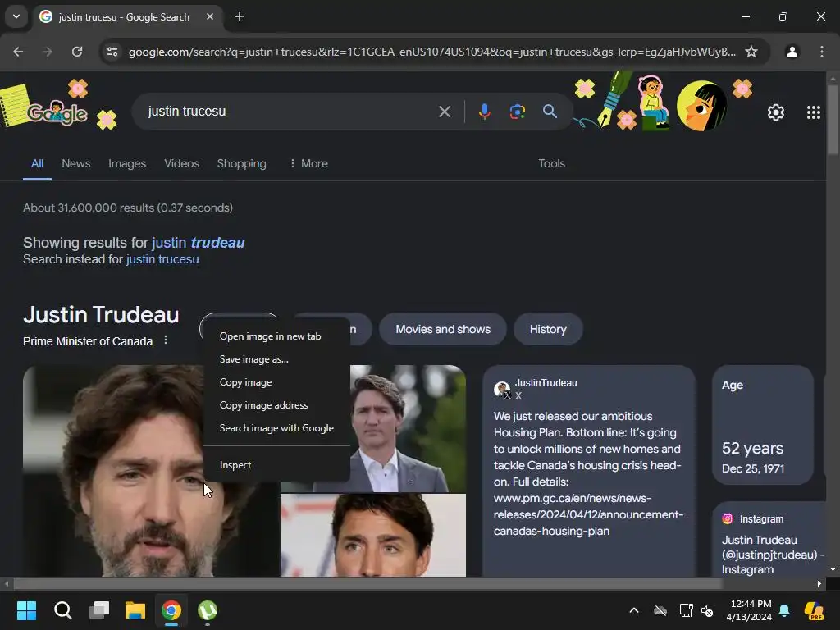
Task: Show hidden system tray icons
Action: tap(634, 610)
